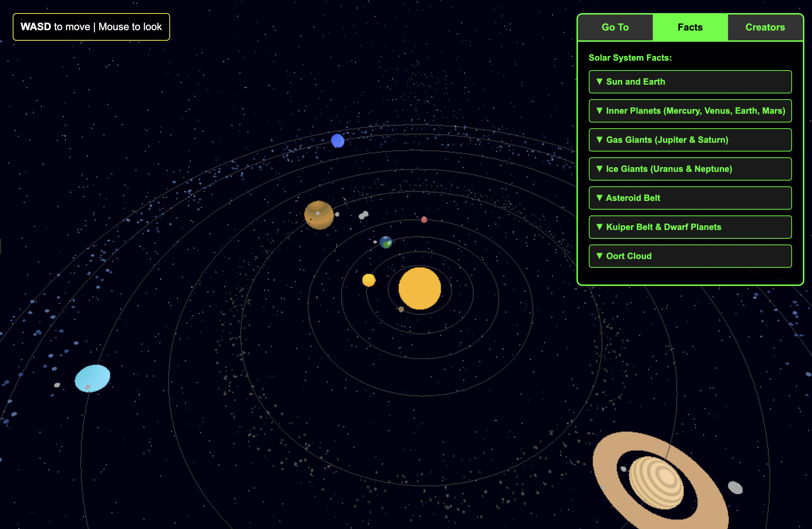812x529 pixels.
Task: Click the Solar System Facts heading
Action: (630, 58)
